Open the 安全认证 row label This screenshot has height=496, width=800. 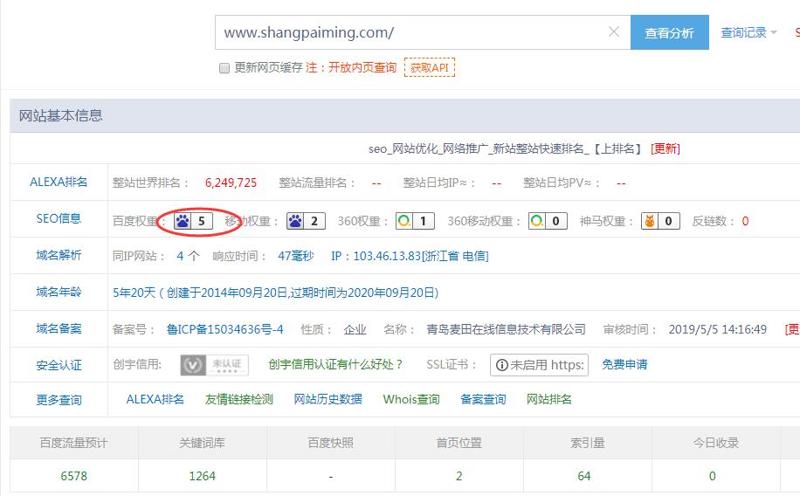59,365
